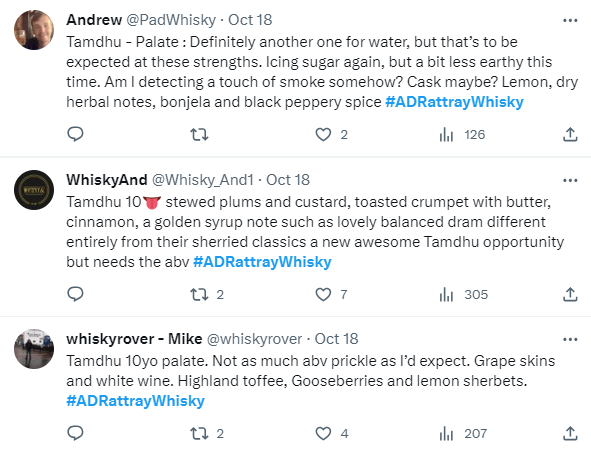
Task: View analytics showing 305 views
Action: (463, 295)
